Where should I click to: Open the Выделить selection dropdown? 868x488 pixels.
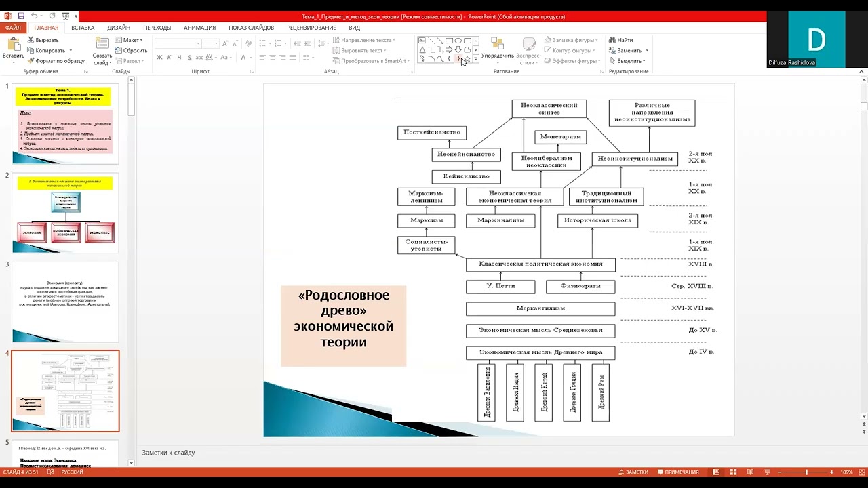point(626,61)
